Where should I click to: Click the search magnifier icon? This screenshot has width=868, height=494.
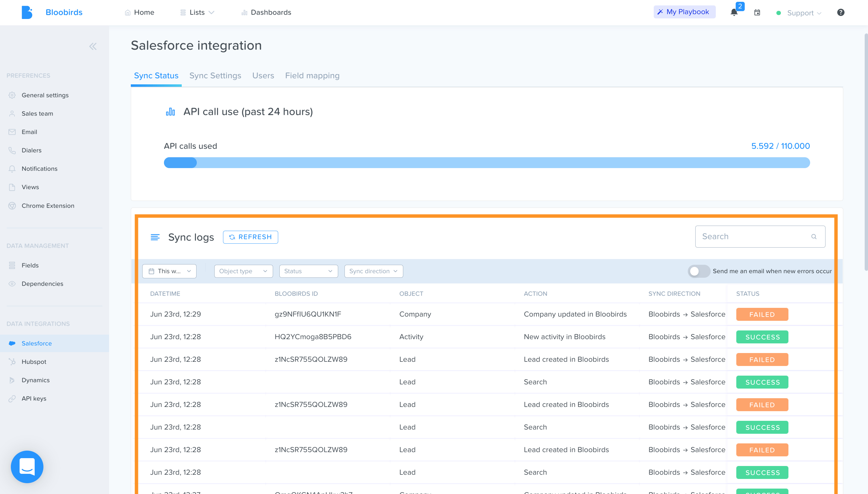(x=814, y=236)
